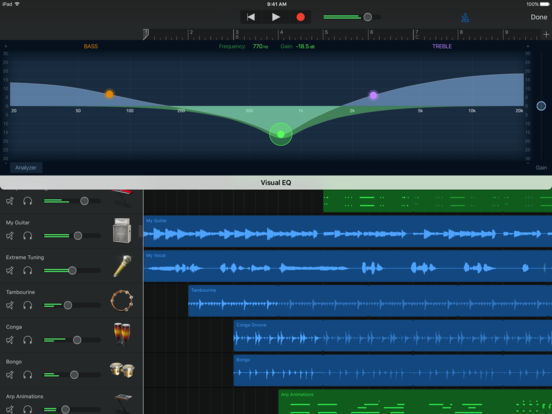Viewport: 552px width, 414px height.
Task: Select the Tambourine track name
Action: [20, 292]
